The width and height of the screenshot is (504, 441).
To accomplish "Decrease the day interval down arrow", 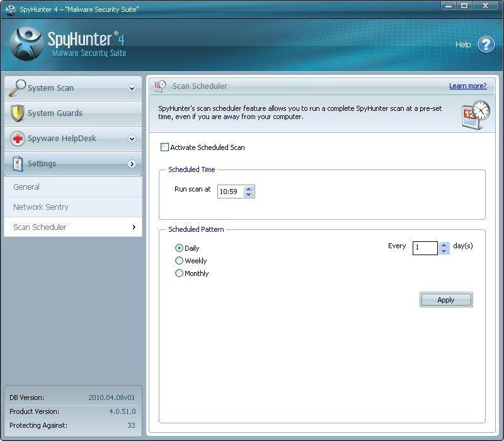I will click(x=444, y=251).
